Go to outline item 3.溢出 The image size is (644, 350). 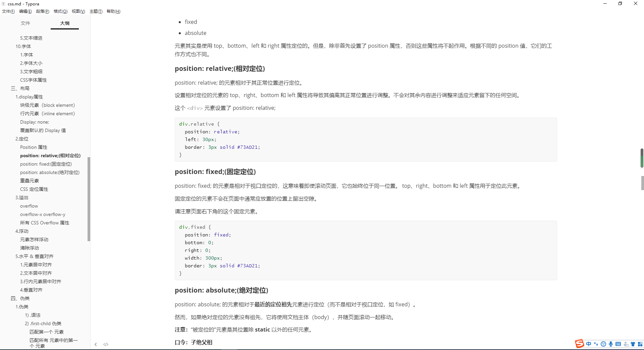click(22, 198)
